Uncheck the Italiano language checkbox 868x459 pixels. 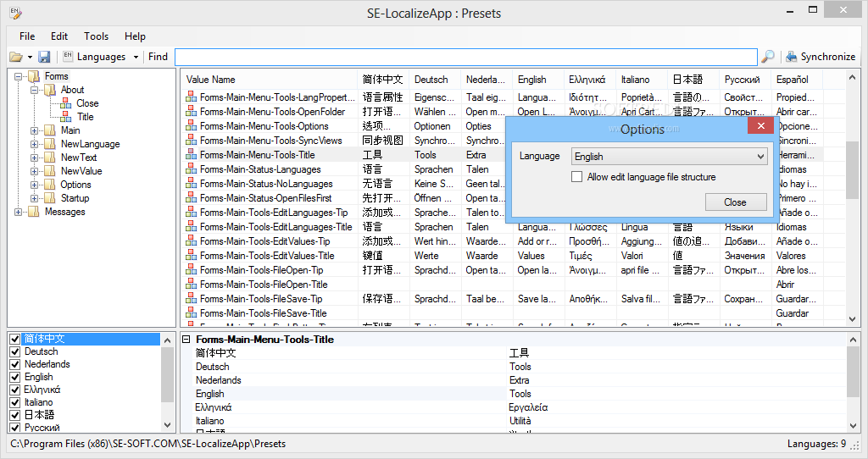point(15,402)
